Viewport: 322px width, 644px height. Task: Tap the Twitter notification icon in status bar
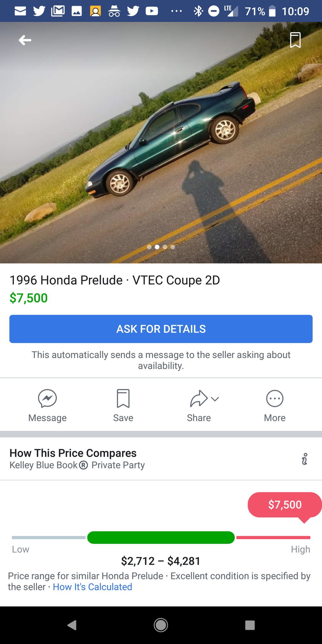tap(39, 11)
